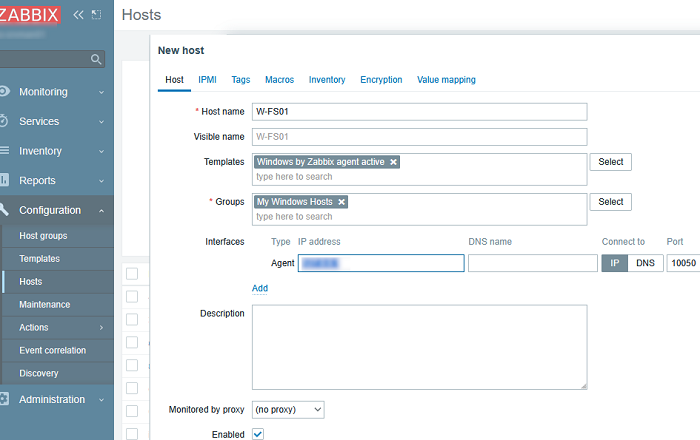
Task: Collapse sidebar with double chevron icon
Action: (x=78, y=15)
